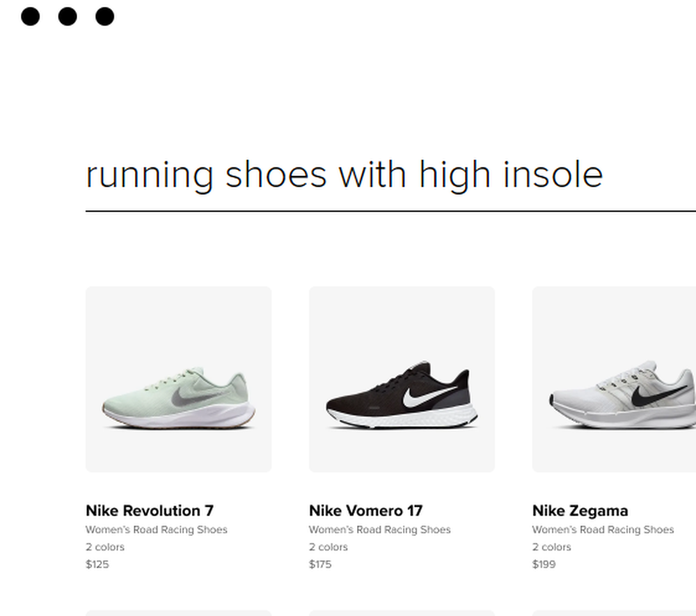Open the Nike Revolution 7 title link
The height and width of the screenshot is (616, 696).
click(x=150, y=511)
